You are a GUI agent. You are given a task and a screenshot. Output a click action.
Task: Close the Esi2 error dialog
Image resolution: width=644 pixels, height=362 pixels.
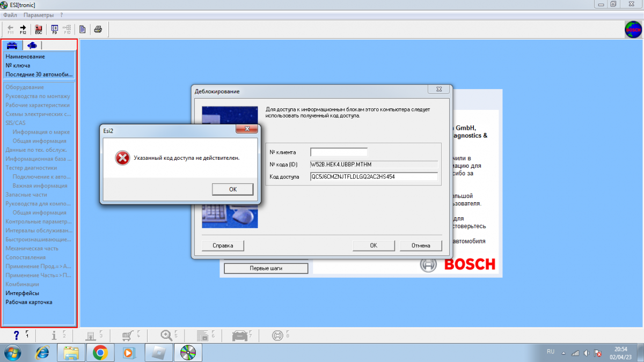pos(247,129)
